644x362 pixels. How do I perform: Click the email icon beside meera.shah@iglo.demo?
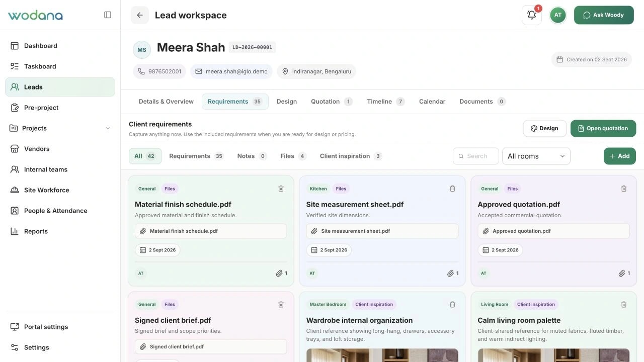point(199,71)
